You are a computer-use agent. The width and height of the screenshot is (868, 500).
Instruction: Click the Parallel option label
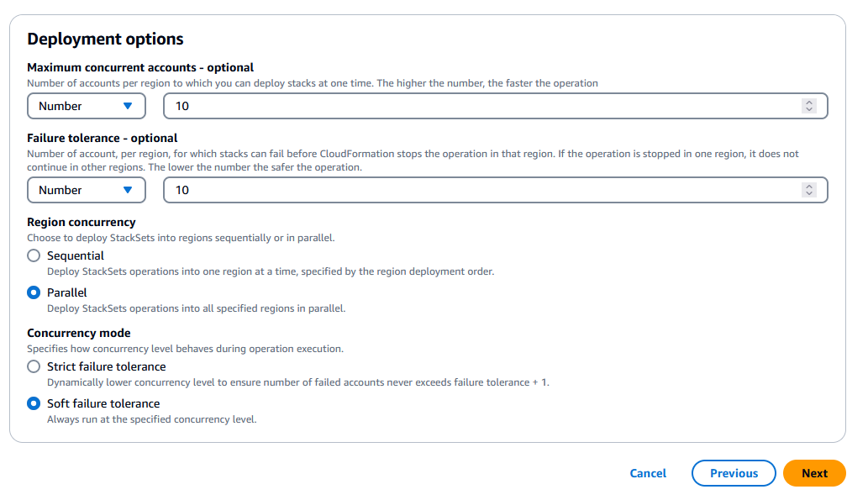point(67,292)
